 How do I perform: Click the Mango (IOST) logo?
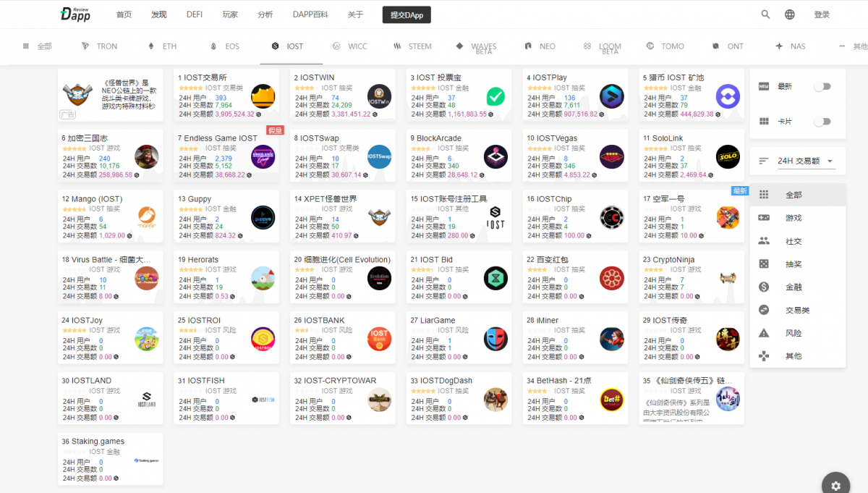point(147,217)
